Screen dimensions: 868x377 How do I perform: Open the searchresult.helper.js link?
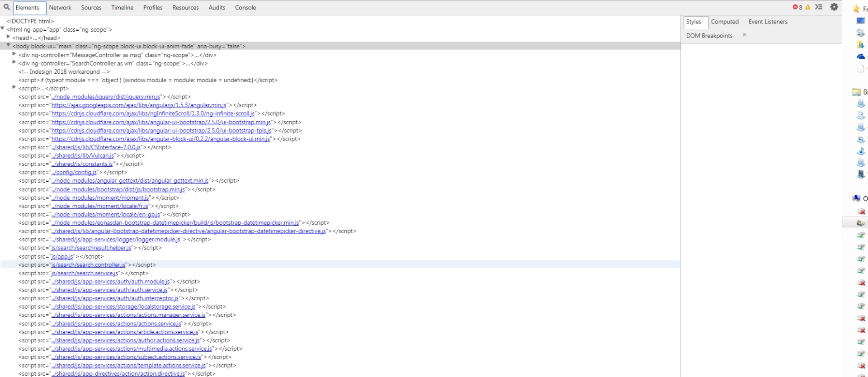click(91, 248)
